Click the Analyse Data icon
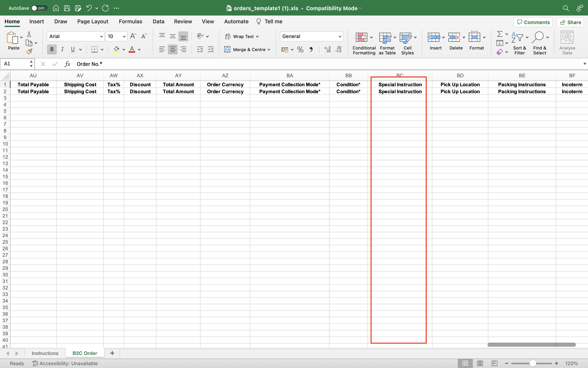Screen dimensions: 588x368 pos(567,43)
